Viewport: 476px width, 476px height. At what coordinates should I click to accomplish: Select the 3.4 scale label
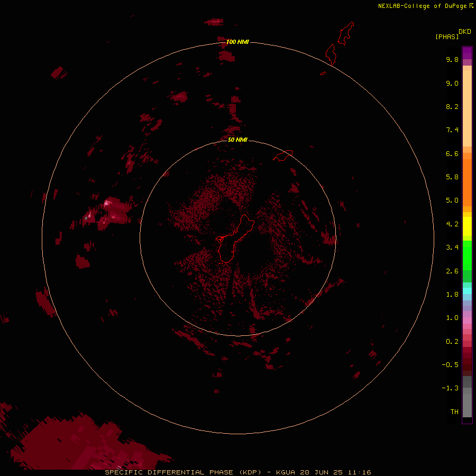click(x=452, y=248)
